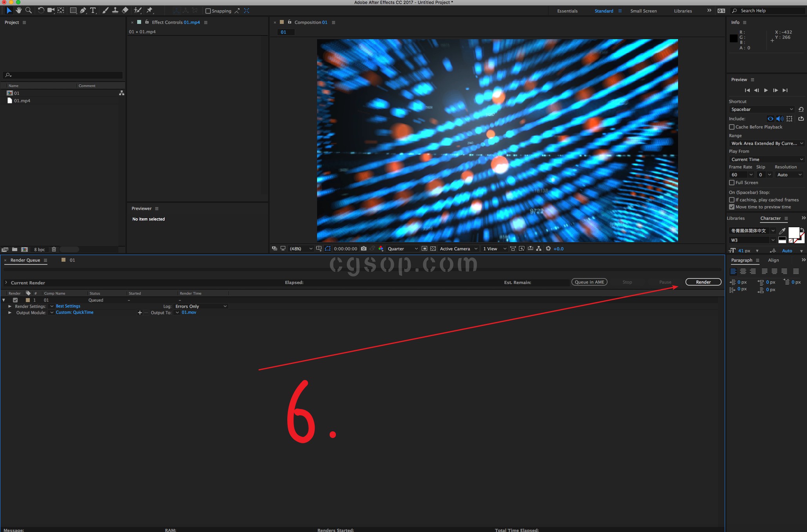Open the Align panel tab

coord(773,260)
